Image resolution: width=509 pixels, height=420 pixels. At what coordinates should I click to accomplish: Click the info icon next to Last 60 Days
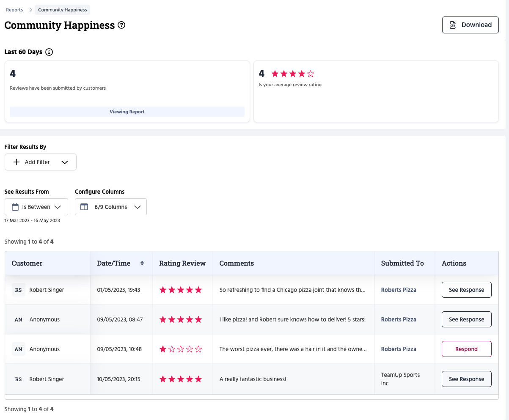click(49, 52)
